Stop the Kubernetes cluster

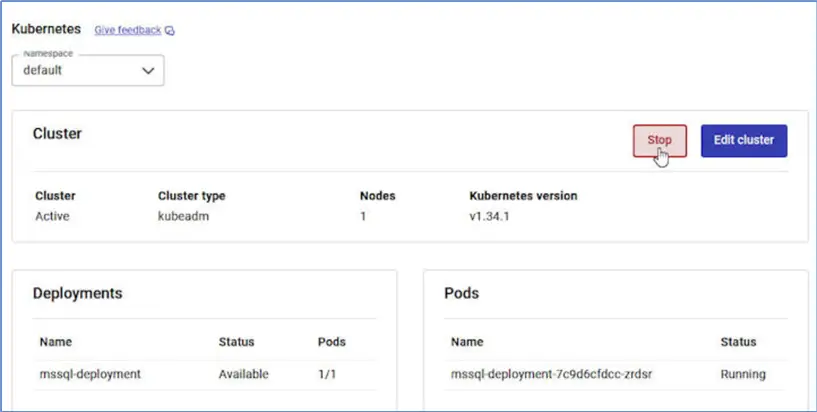(x=660, y=141)
